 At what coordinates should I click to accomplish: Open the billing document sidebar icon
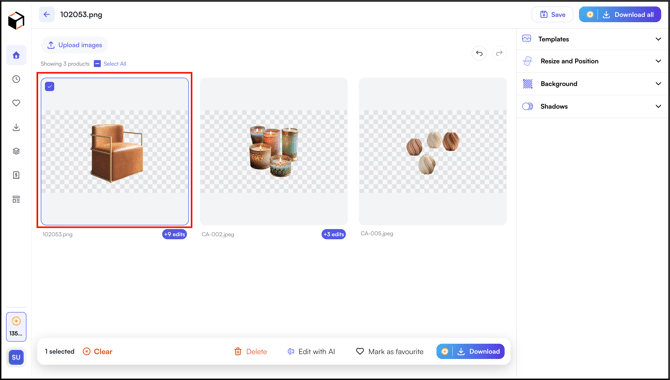pyautogui.click(x=16, y=175)
